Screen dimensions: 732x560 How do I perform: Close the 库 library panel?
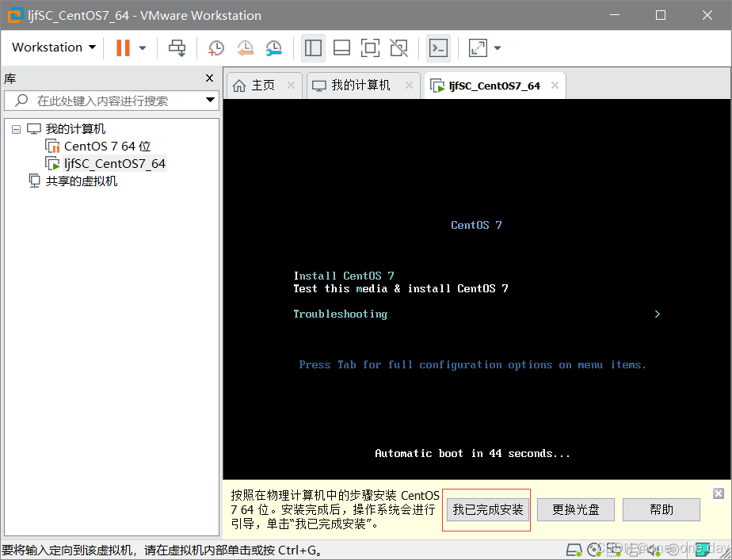coord(210,78)
